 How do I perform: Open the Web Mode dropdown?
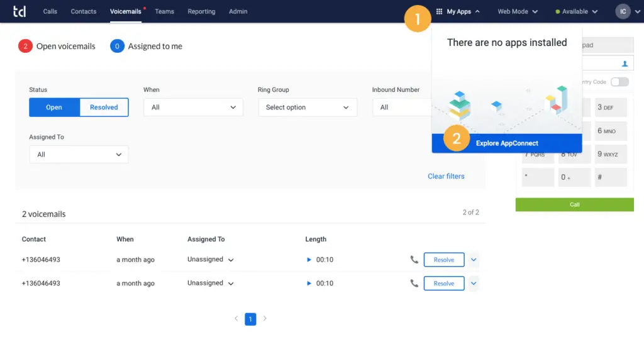518,11
